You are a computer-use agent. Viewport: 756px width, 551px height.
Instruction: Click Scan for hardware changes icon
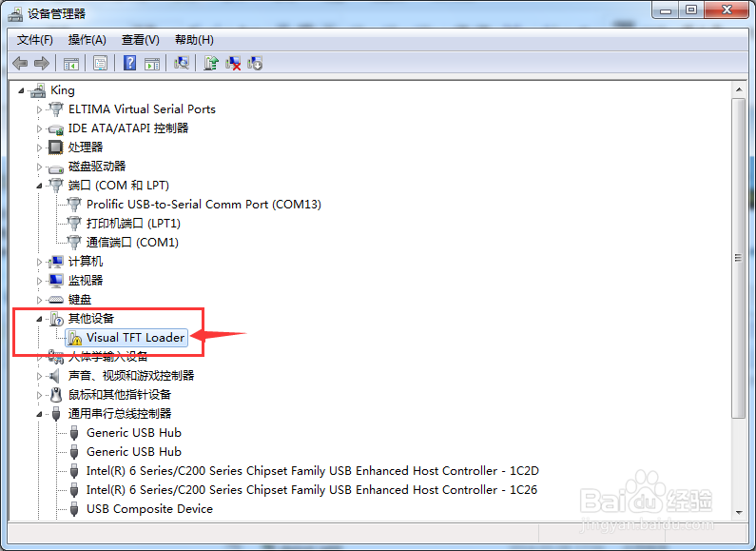click(182, 63)
